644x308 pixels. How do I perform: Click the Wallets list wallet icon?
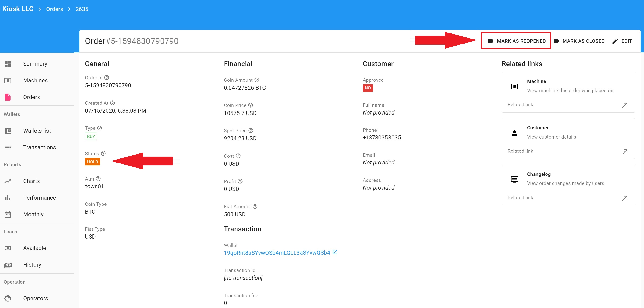8,131
